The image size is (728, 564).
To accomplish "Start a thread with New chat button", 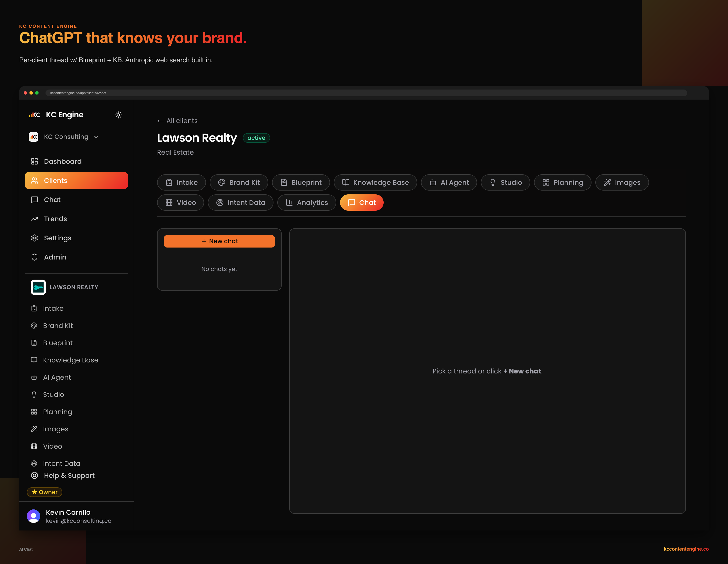I will [x=219, y=241].
